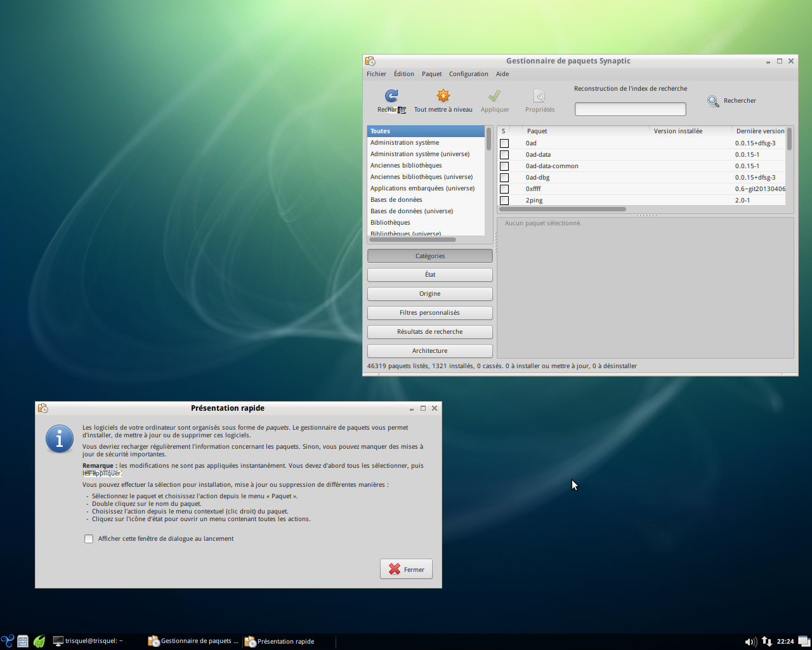Select the Anciennes bibliothèques category

[x=426, y=166]
